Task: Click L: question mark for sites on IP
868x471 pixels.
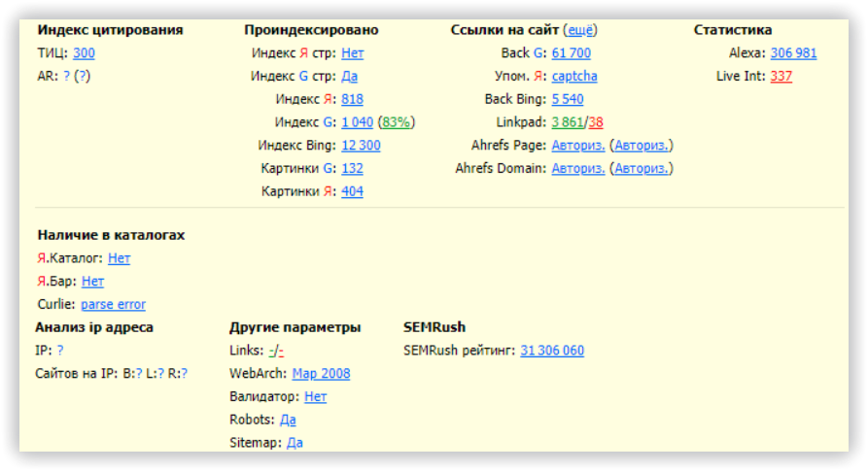Action: click(x=161, y=374)
